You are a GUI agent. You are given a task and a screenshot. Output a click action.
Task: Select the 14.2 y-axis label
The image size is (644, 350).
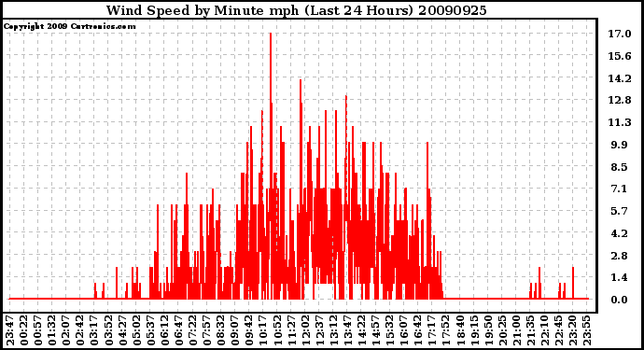tap(620, 78)
